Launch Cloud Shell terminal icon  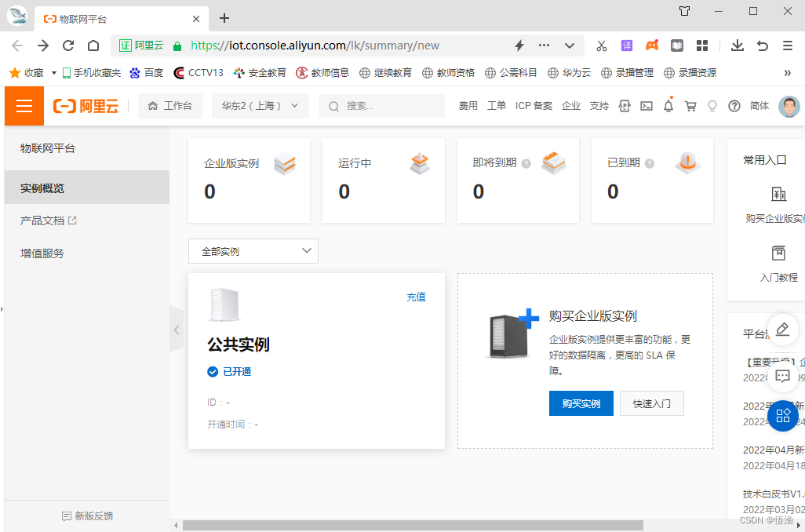tap(647, 106)
